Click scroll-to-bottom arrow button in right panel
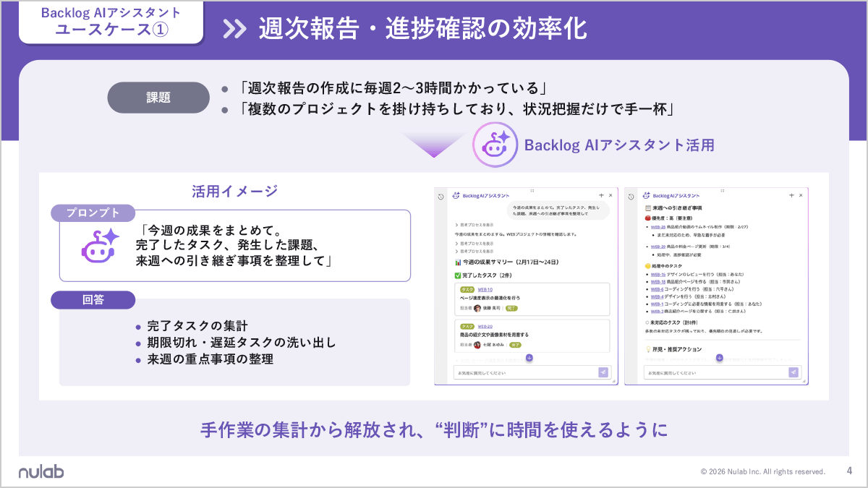 pos(720,357)
